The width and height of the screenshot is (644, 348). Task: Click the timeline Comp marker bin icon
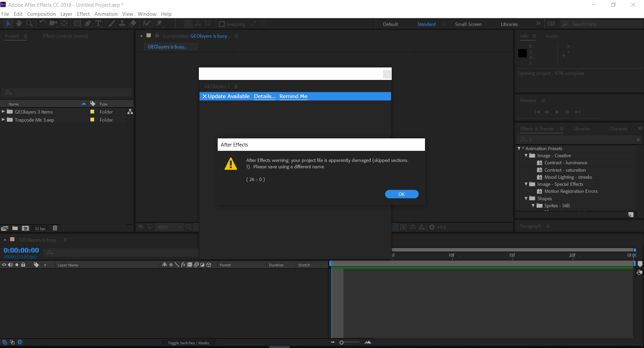(640, 264)
